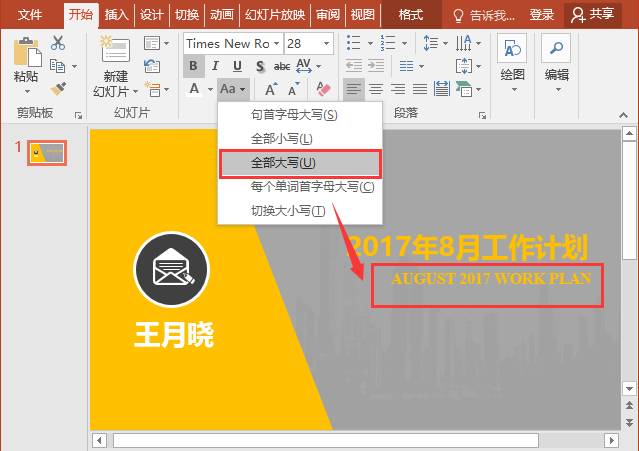
Task: Select the Format Painter brush icon
Action: [x=58, y=88]
